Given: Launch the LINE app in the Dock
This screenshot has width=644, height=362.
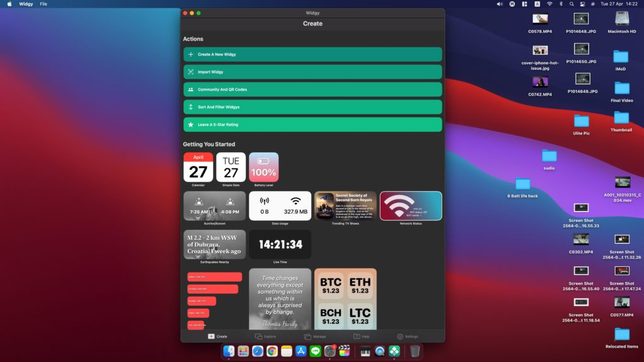Looking at the screenshot, I should point(316,351).
